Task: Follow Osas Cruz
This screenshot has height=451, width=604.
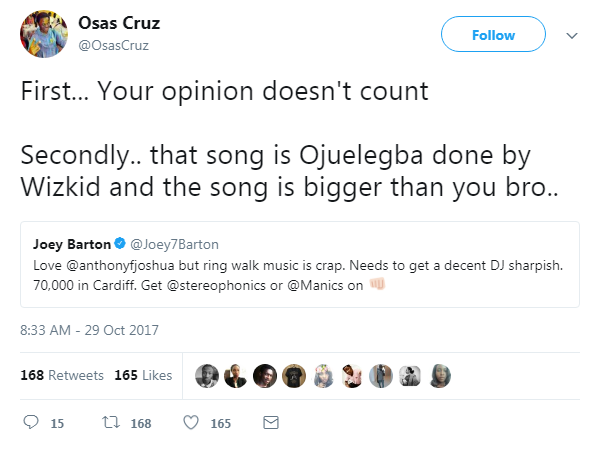Action: pyautogui.click(x=495, y=35)
